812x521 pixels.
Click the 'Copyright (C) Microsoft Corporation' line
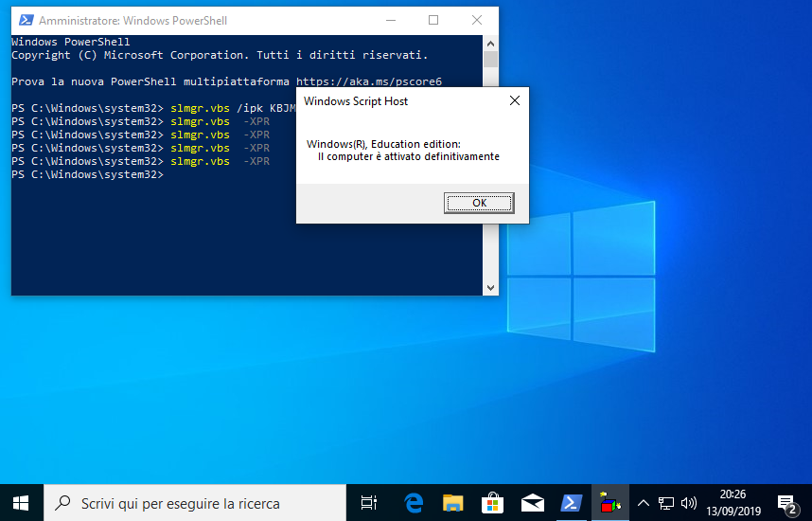click(x=220, y=55)
